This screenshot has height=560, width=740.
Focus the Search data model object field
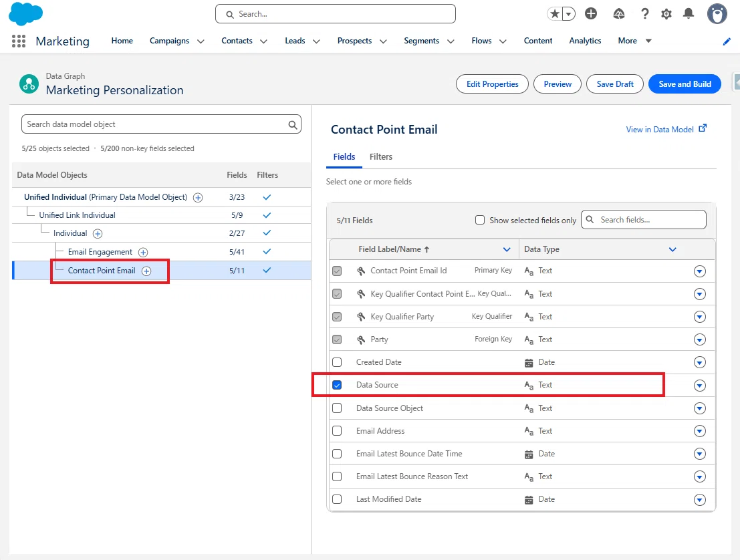point(161,124)
